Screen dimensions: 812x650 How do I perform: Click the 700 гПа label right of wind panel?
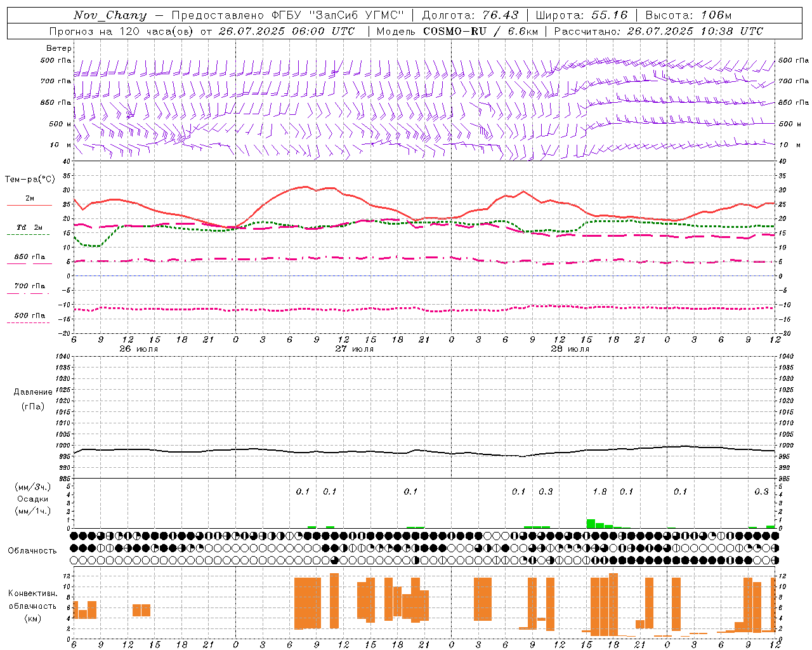coord(794,81)
